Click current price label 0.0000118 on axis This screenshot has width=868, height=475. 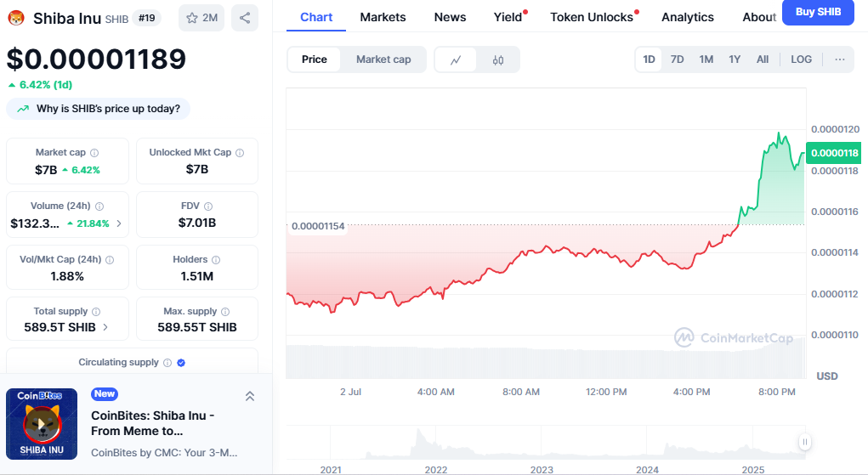point(834,153)
